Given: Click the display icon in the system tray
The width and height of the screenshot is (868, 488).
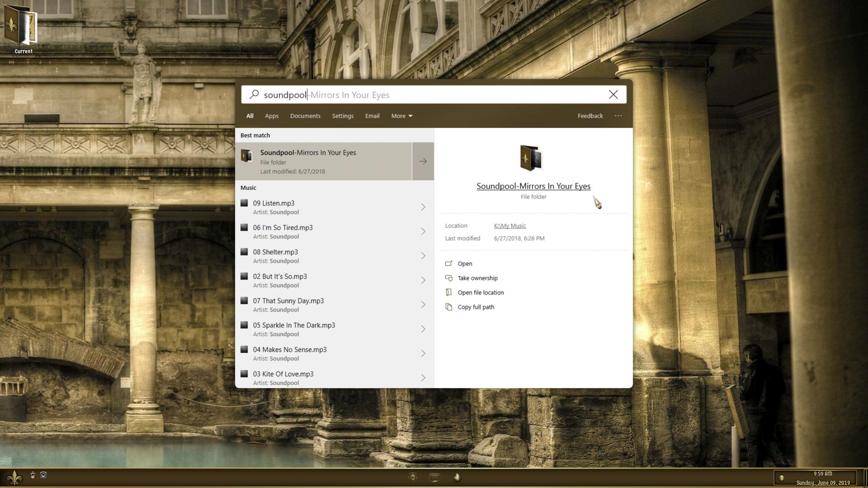Looking at the screenshot, I should coord(435,477).
